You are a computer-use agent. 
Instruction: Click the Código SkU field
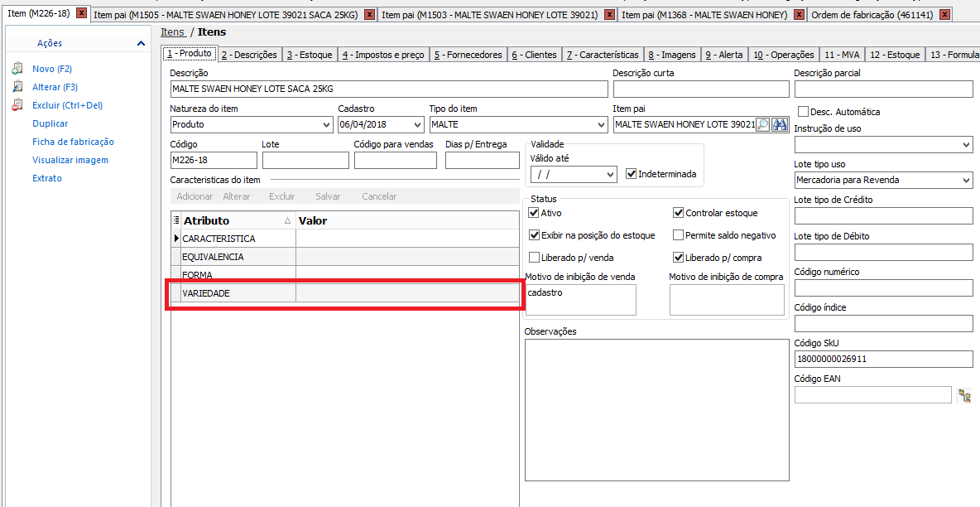click(884, 360)
